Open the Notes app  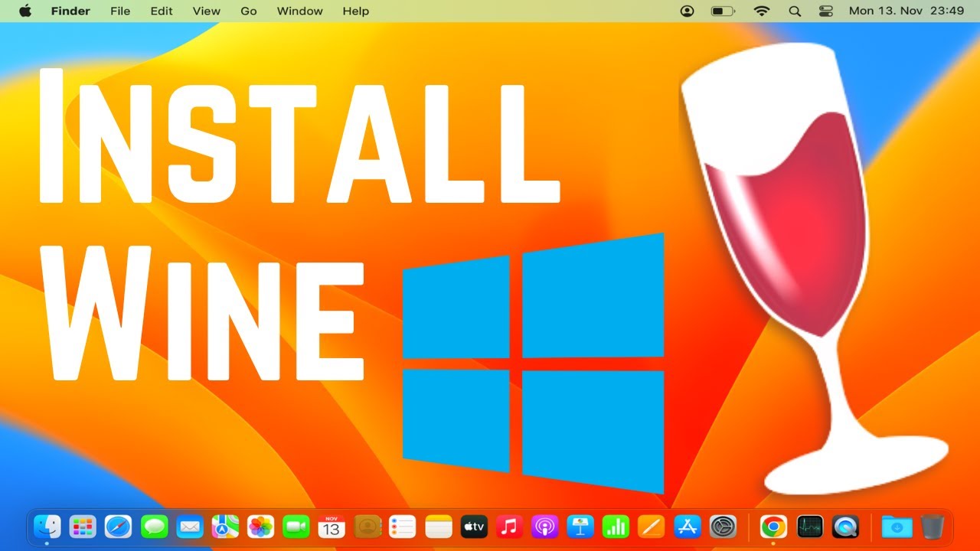439,527
